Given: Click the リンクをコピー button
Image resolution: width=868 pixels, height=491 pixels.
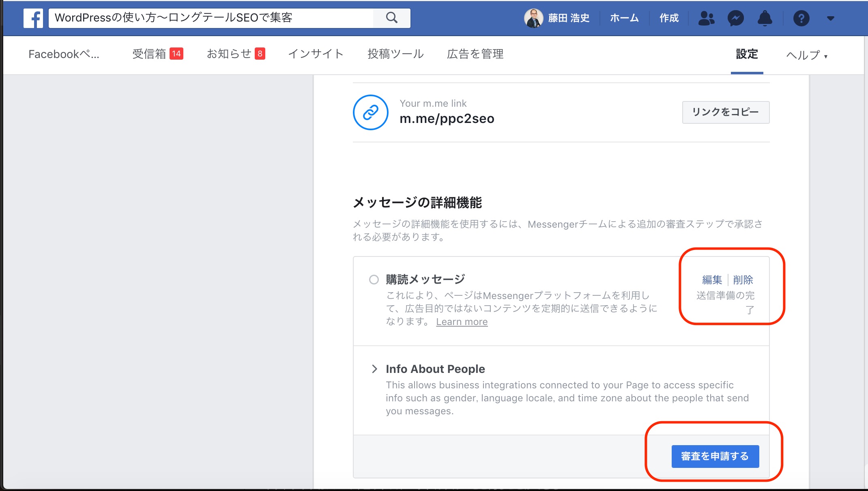Looking at the screenshot, I should 726,112.
